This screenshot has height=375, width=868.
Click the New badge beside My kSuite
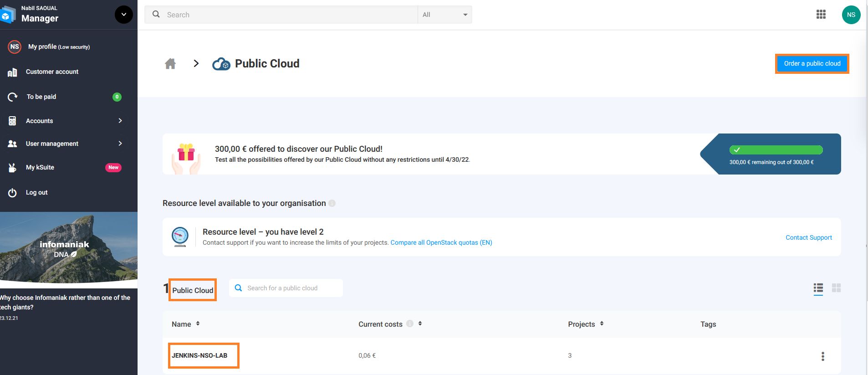pyautogui.click(x=113, y=167)
